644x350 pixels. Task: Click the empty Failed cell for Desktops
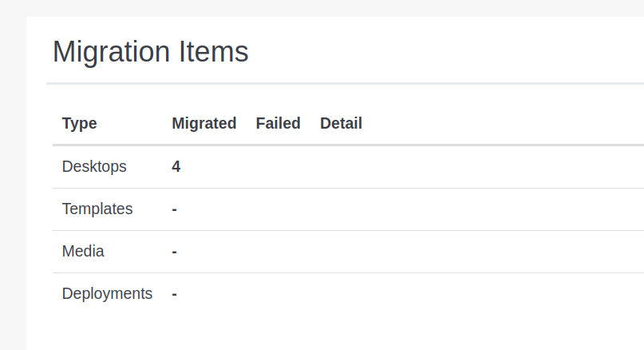coord(278,166)
